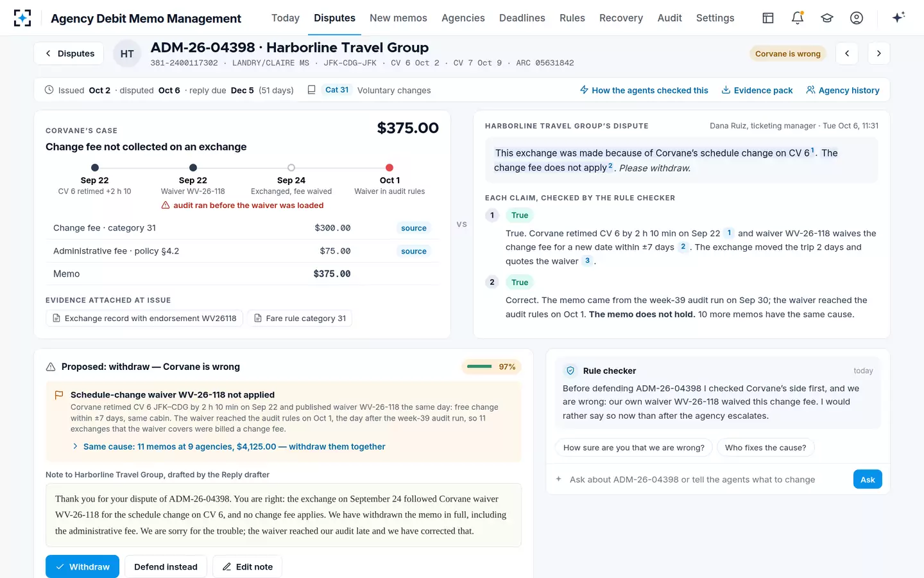
Task: Click Edit note button
Action: pos(247,566)
